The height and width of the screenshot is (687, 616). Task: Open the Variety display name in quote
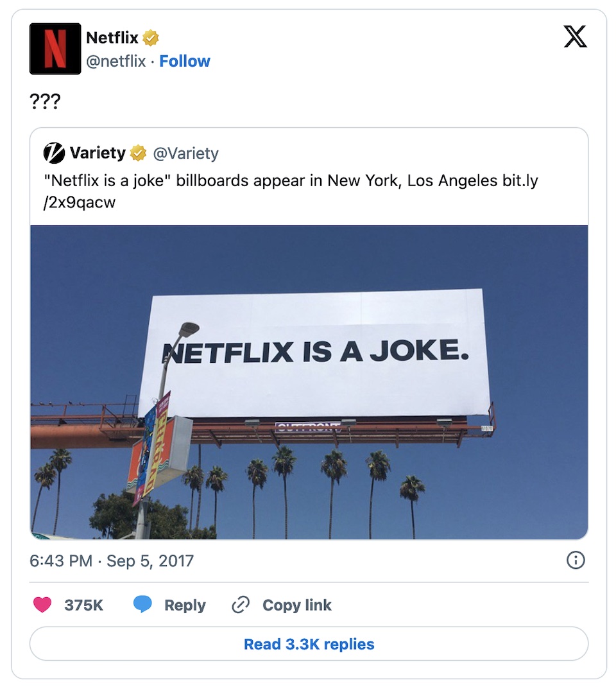coord(98,153)
